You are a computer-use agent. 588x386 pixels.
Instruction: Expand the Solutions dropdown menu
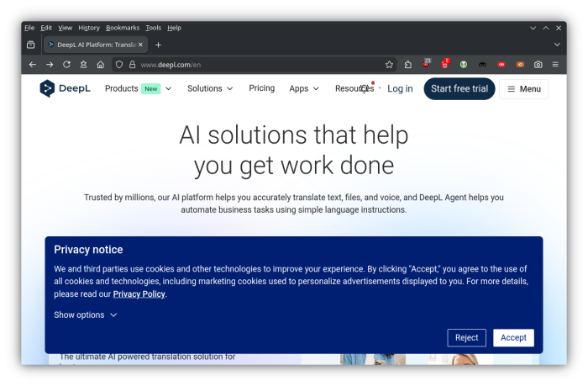click(210, 89)
